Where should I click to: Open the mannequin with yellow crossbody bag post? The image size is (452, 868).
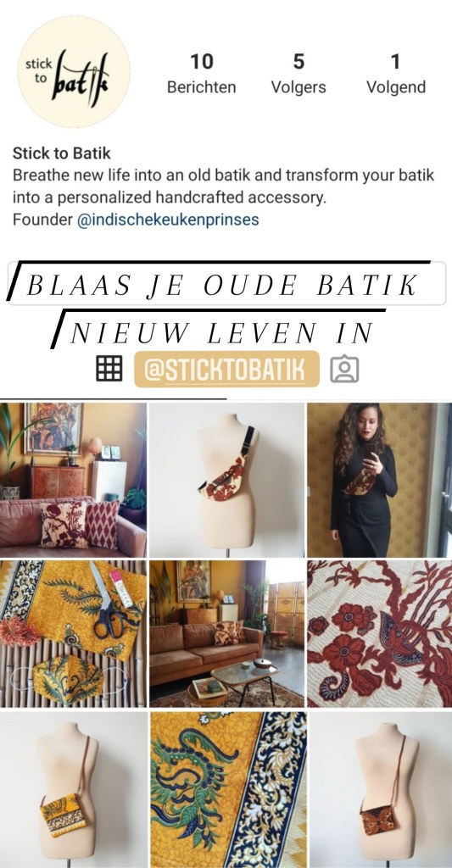73,789
